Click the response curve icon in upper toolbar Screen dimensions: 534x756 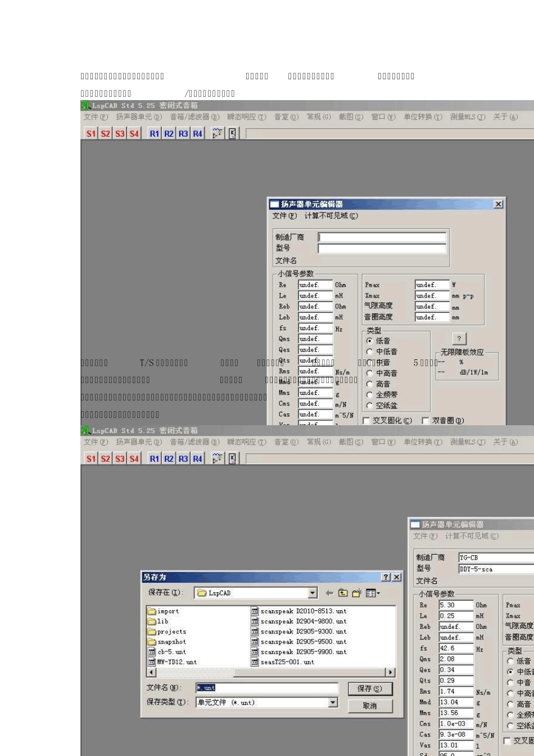[218, 133]
